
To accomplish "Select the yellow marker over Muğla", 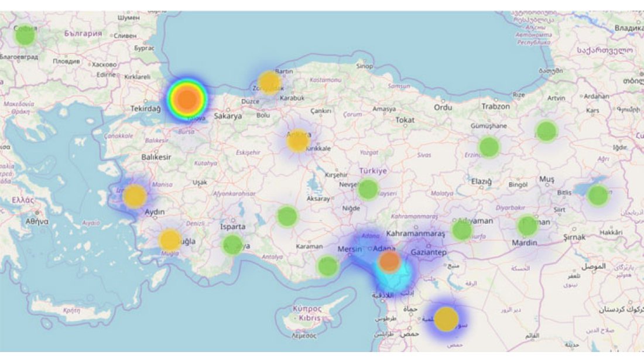I will (x=170, y=240).
